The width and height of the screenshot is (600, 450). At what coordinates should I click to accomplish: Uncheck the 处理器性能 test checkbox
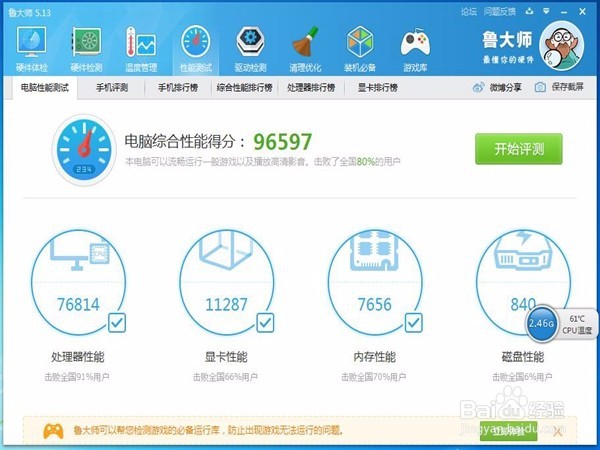pyautogui.click(x=117, y=323)
